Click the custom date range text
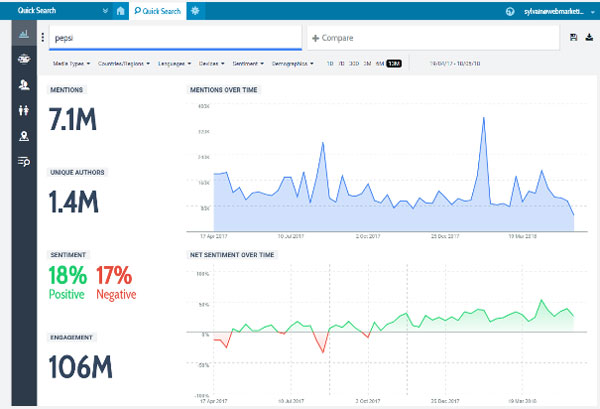600x409 pixels. [x=455, y=64]
